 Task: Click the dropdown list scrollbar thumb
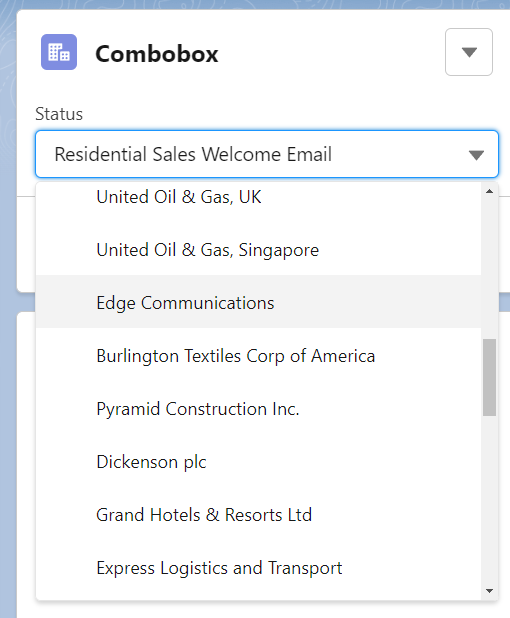click(x=490, y=377)
